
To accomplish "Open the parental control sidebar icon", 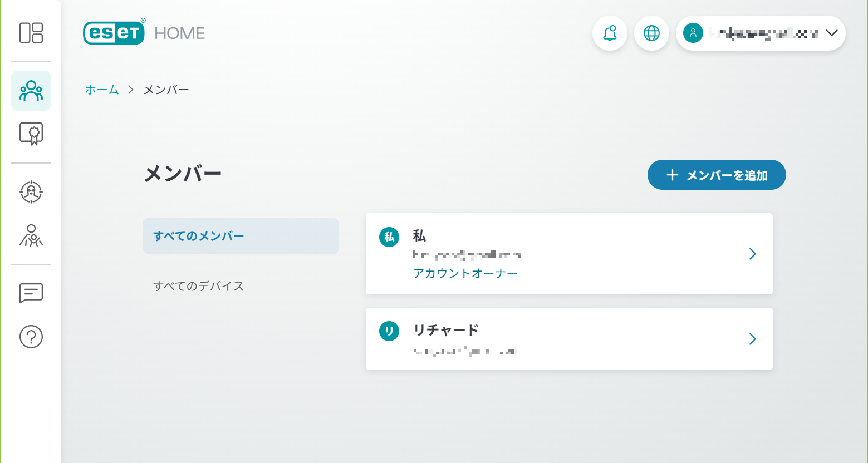I will [31, 235].
